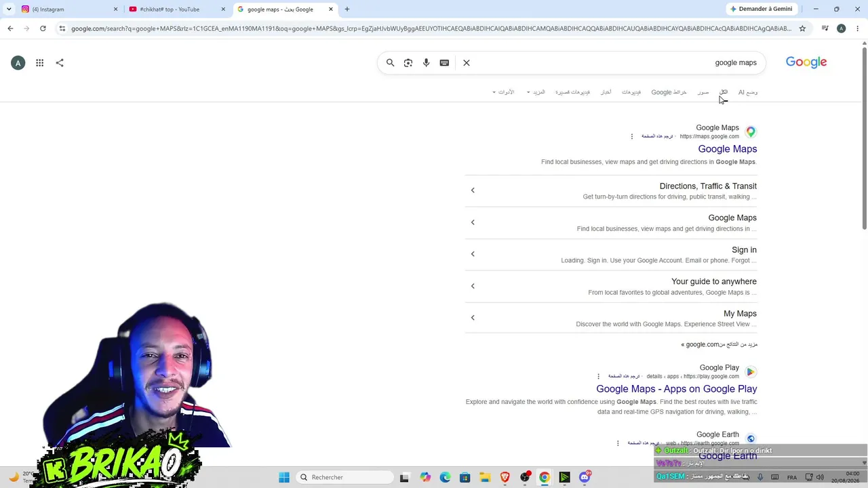Open a new browser tab
Image resolution: width=868 pixels, height=488 pixels.
pos(347,9)
